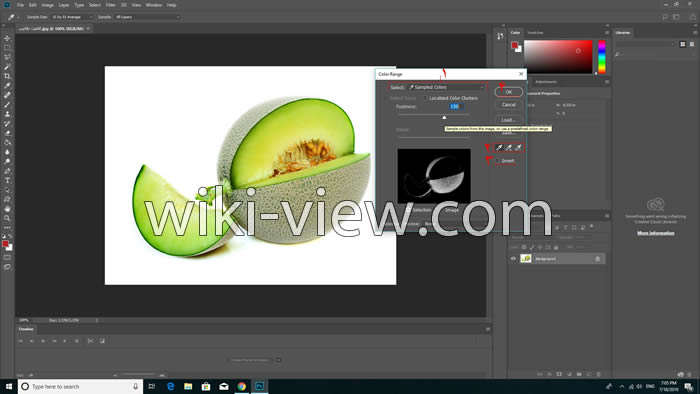
Task: Open the Layer menu
Action: (x=64, y=5)
